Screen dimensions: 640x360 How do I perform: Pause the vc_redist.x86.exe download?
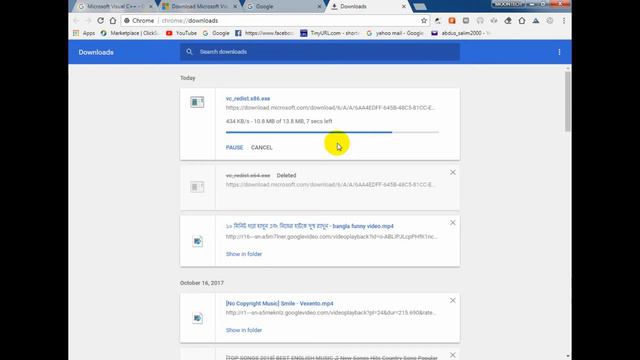coord(234,147)
